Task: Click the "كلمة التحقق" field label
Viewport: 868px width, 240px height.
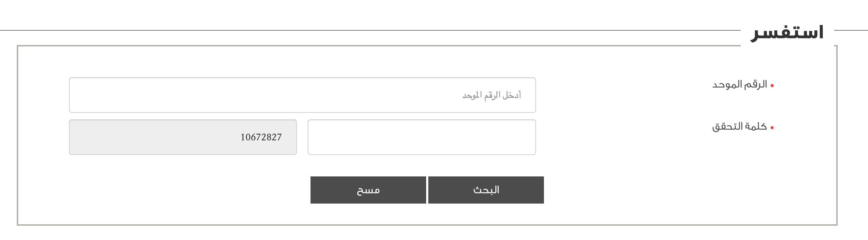Action: click(740, 127)
